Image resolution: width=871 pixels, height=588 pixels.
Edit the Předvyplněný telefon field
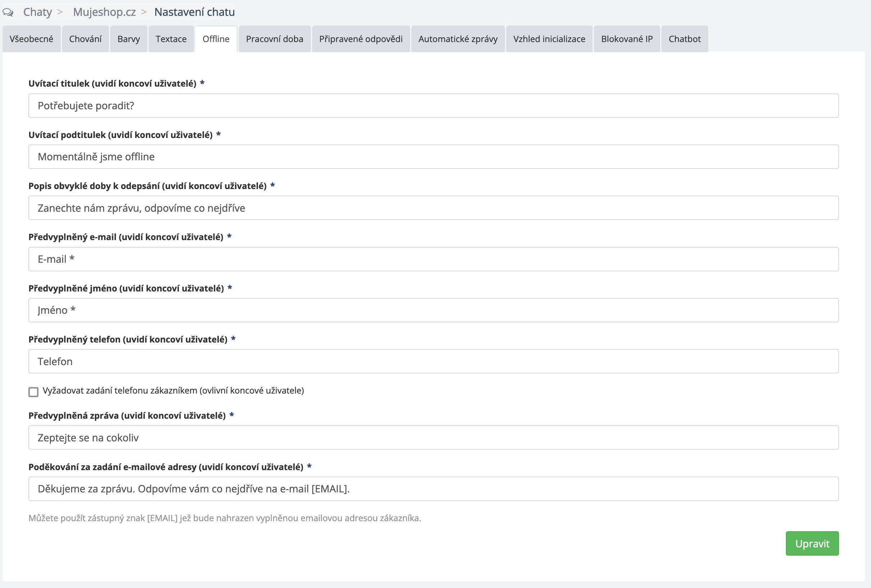[x=433, y=361]
